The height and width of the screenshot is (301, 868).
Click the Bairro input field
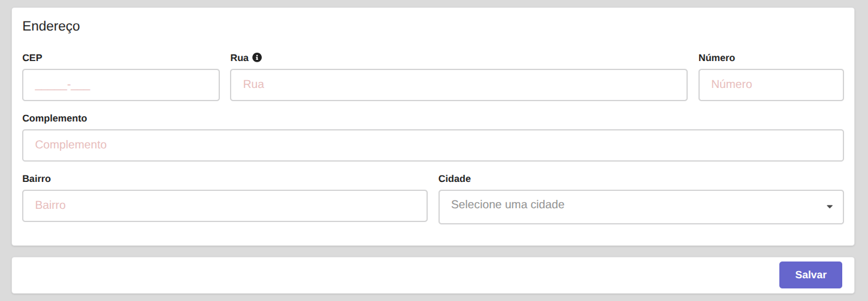tap(225, 206)
